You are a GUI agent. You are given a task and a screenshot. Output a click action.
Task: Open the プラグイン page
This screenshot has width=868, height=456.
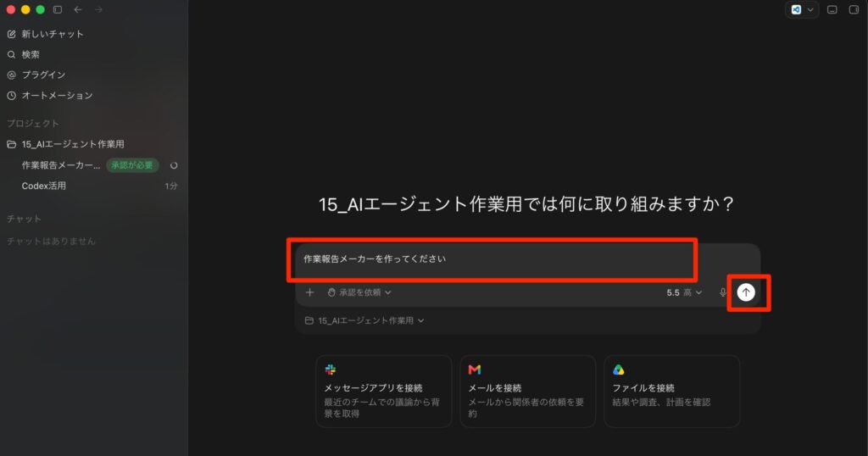(36, 75)
